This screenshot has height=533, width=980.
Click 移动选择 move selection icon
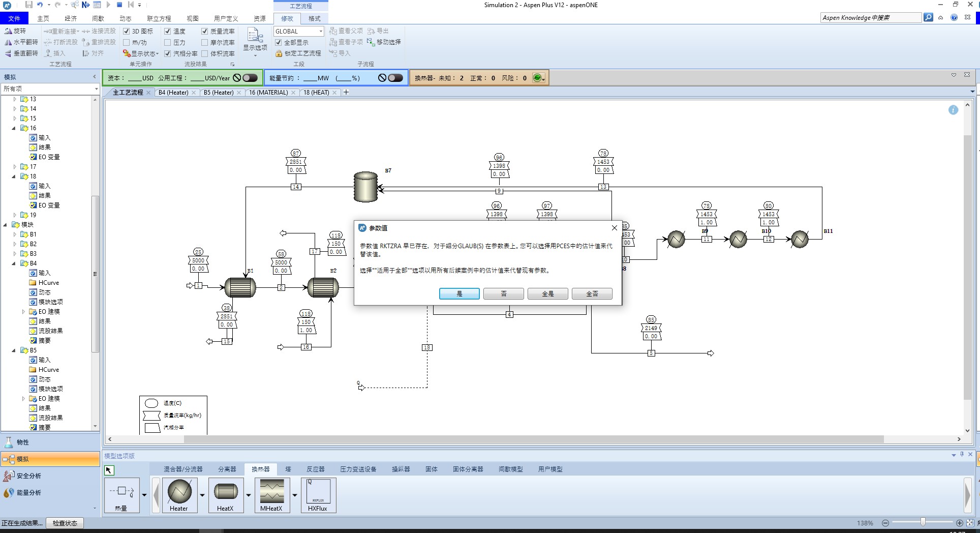click(x=371, y=42)
